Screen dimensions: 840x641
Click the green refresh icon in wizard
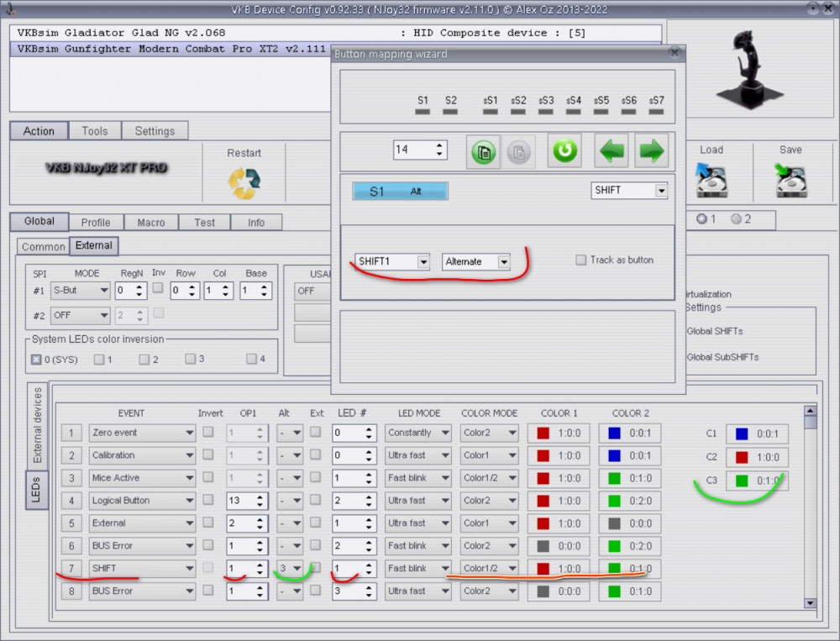tap(564, 151)
